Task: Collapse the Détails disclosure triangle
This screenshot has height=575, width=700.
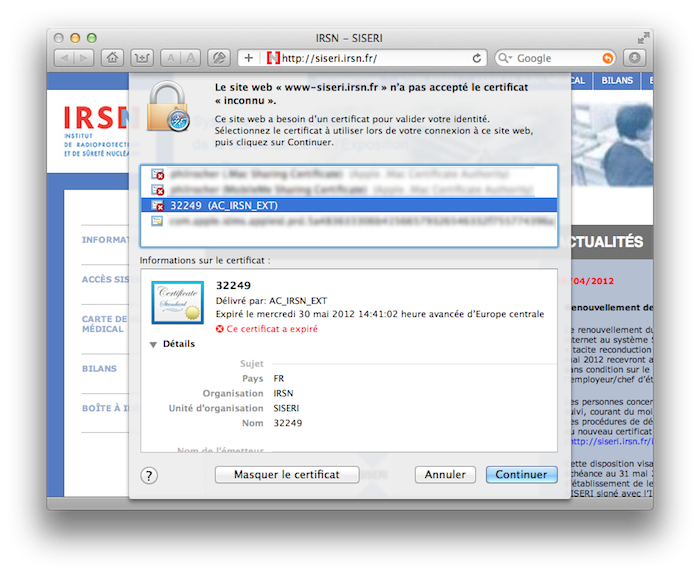Action: [x=154, y=344]
